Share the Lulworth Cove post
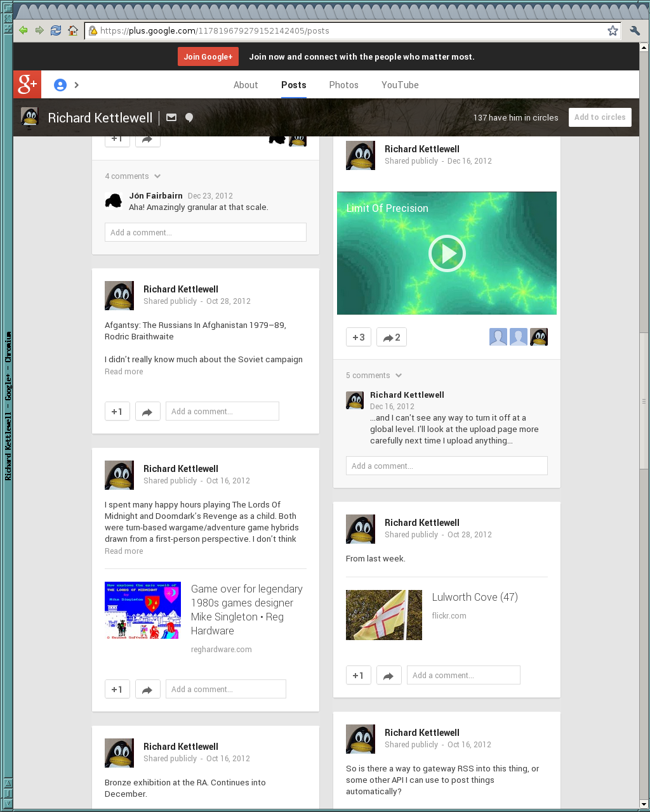 click(388, 676)
